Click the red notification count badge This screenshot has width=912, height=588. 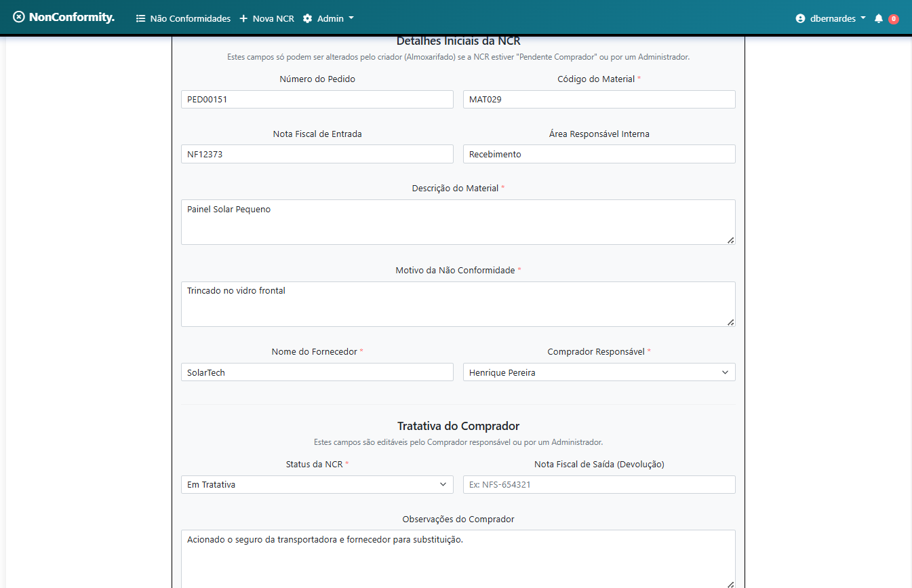click(894, 19)
